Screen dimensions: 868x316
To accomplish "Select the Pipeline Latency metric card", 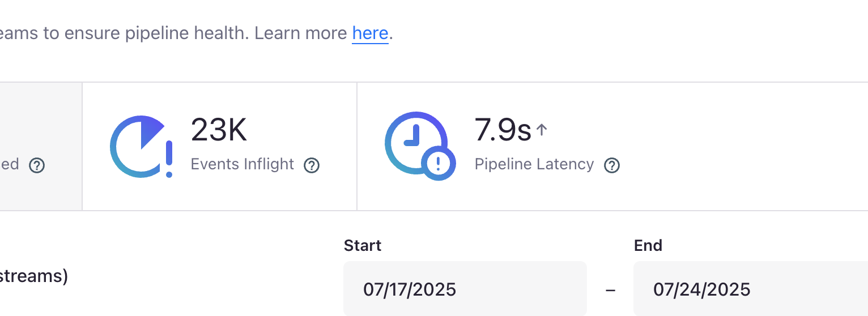I will (612, 146).
